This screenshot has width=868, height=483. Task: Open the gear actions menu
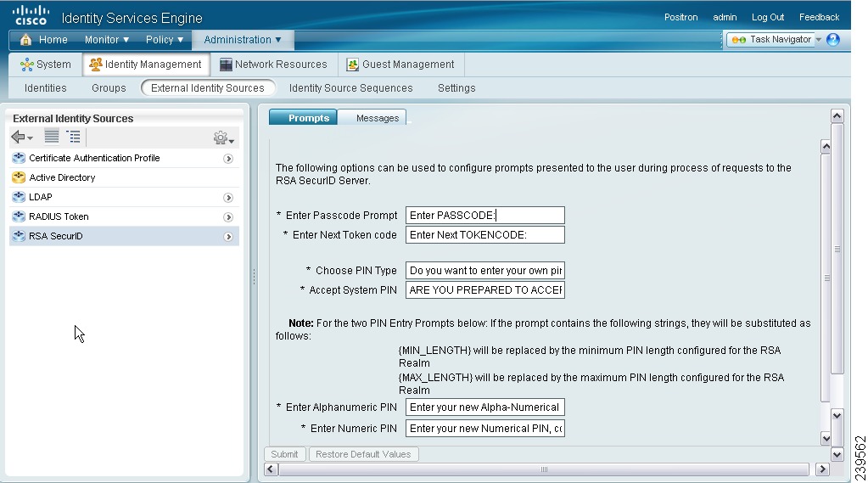click(x=224, y=138)
